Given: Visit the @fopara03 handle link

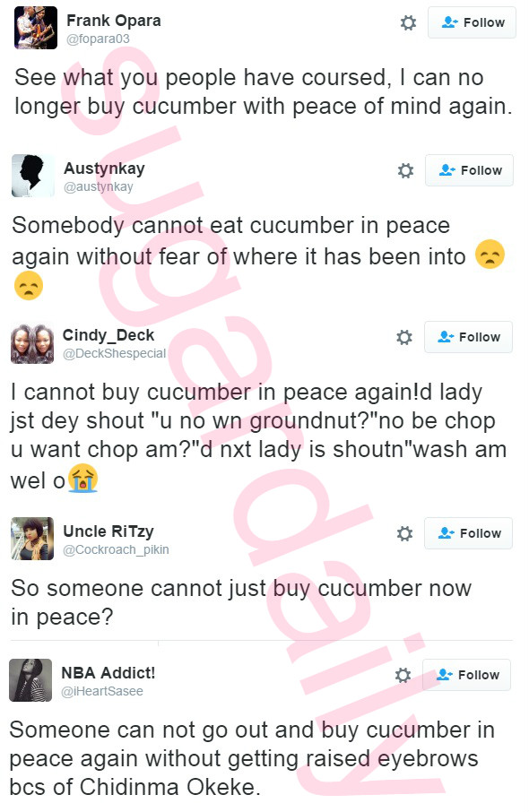Looking at the screenshot, I should [98, 39].
